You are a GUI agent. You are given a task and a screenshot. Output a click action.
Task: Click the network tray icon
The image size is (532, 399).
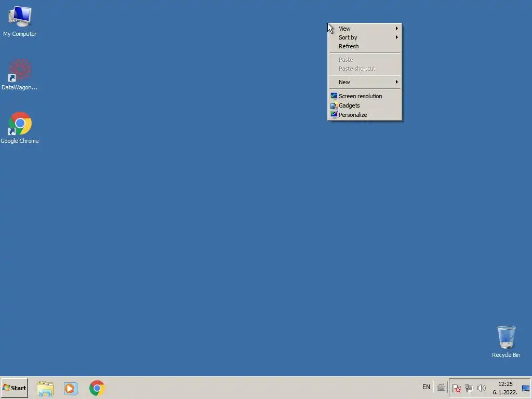tap(469, 388)
